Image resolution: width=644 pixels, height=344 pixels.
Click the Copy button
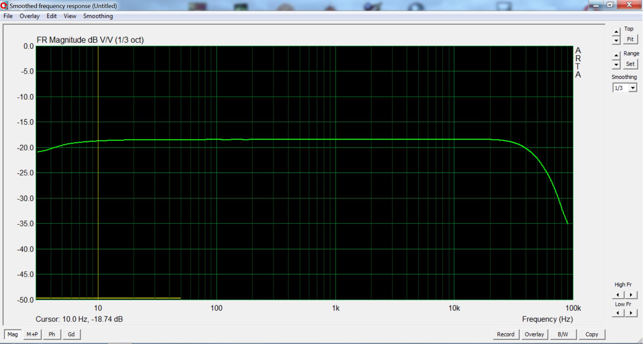[x=592, y=334]
